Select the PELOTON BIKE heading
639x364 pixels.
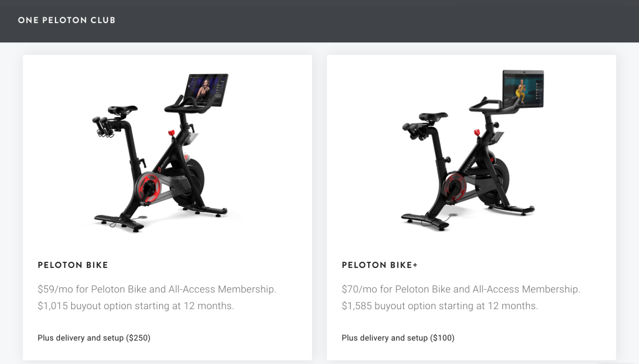point(73,265)
